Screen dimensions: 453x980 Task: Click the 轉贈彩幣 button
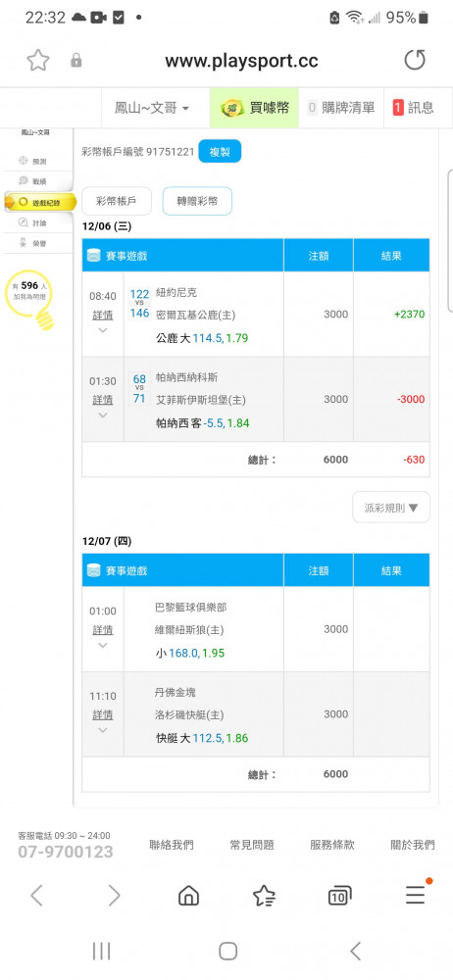click(197, 201)
